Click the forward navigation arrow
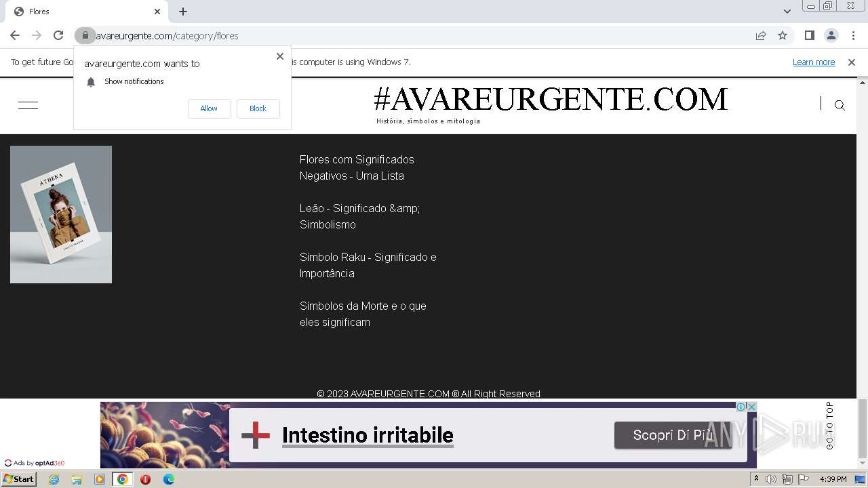Screen dimensions: 868x488 37,35
